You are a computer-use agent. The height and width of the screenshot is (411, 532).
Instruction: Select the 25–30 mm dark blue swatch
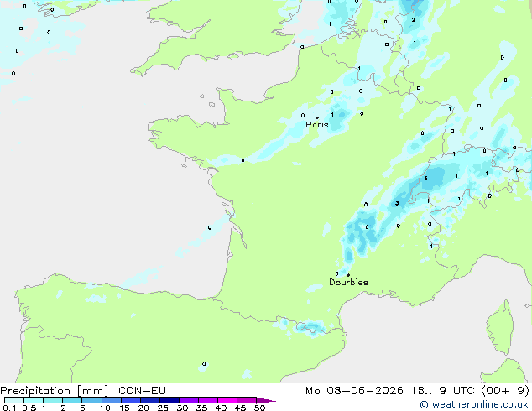170,400
